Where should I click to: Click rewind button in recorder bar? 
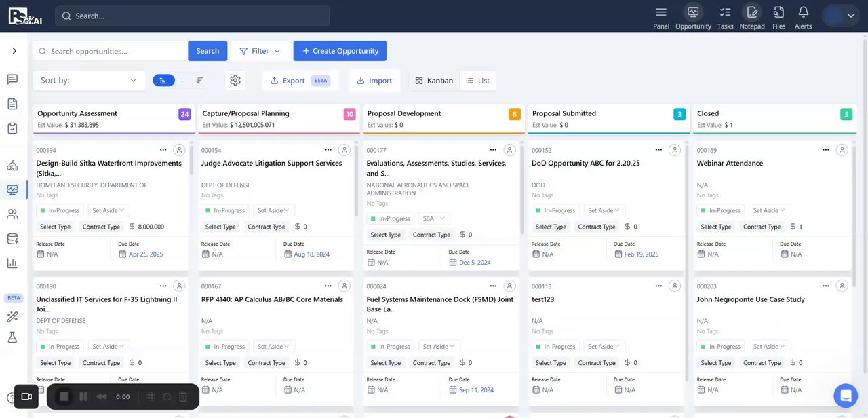(x=102, y=396)
